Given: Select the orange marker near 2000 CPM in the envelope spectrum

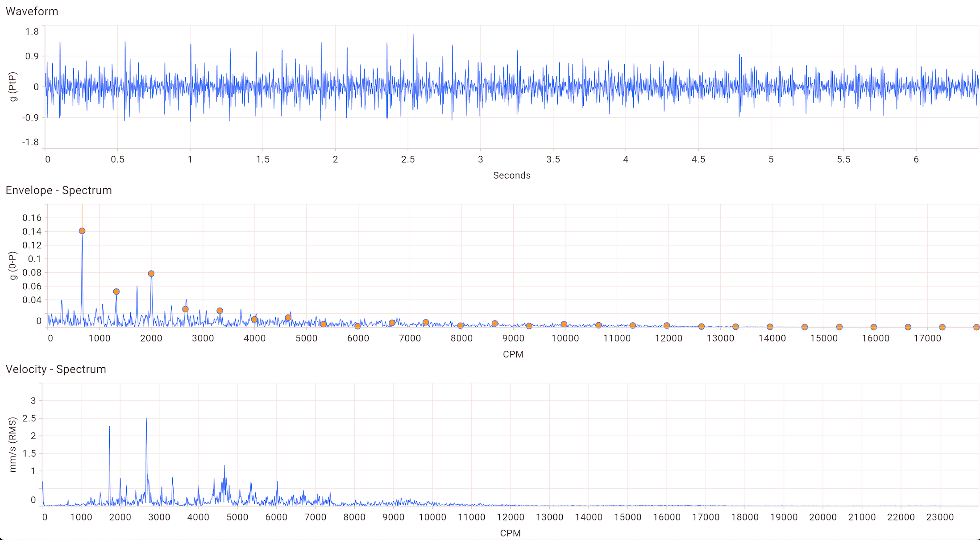Looking at the screenshot, I should [151, 274].
